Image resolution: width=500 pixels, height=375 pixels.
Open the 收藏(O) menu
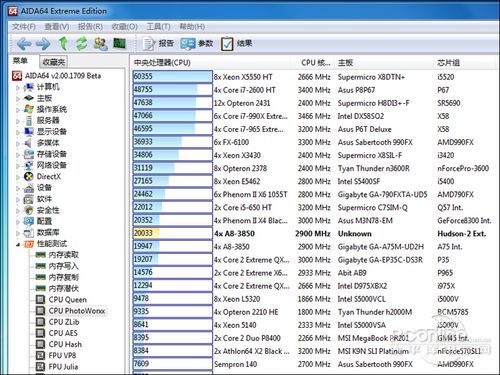(125, 27)
